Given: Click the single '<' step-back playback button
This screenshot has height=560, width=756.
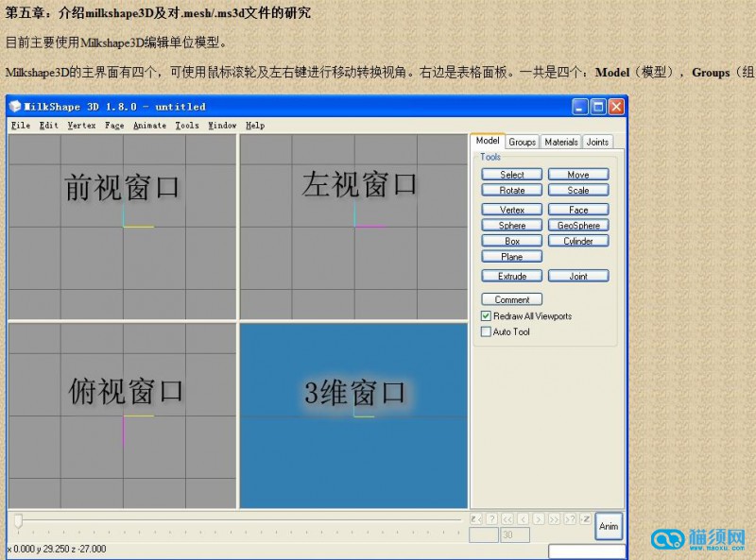Looking at the screenshot, I should pos(524,519).
